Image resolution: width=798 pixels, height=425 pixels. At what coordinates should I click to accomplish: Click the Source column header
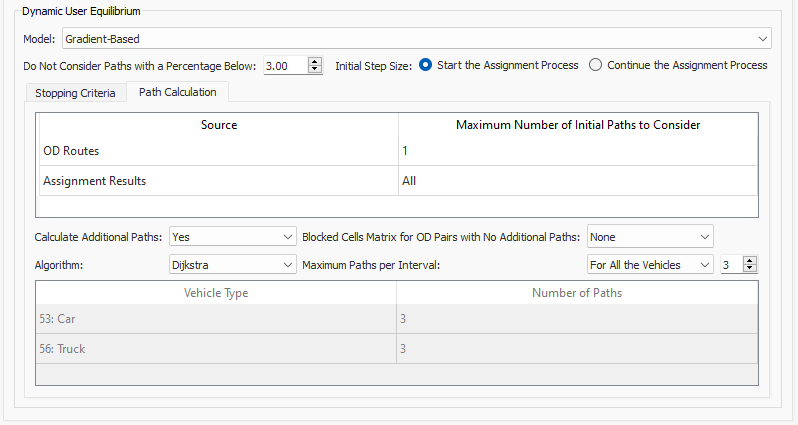tap(218, 125)
